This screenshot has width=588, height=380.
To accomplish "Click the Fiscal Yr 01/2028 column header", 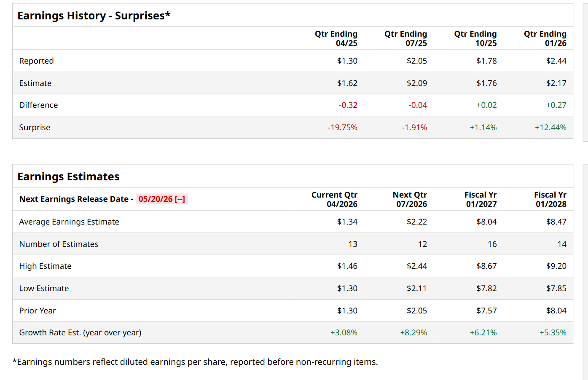I will (x=550, y=199).
